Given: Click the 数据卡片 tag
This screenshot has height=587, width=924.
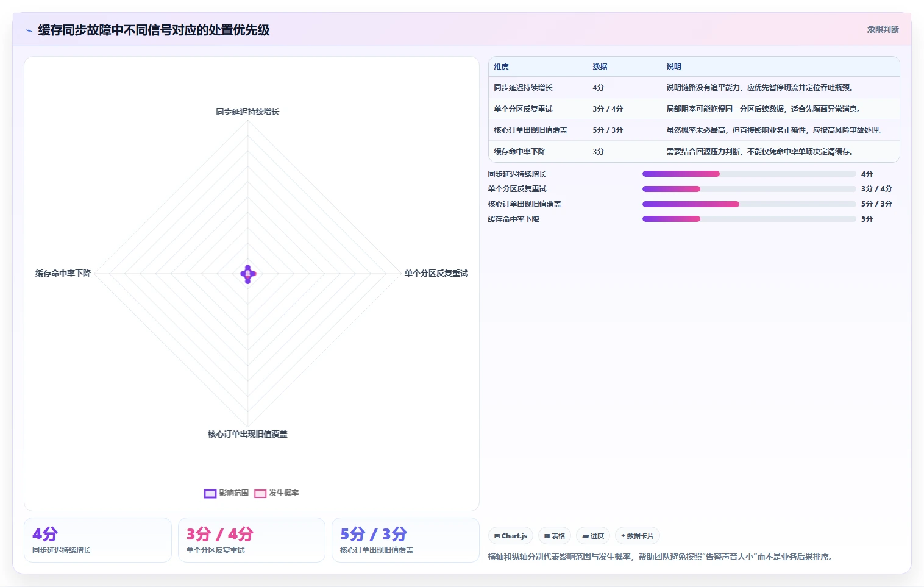Looking at the screenshot, I should (x=638, y=536).
